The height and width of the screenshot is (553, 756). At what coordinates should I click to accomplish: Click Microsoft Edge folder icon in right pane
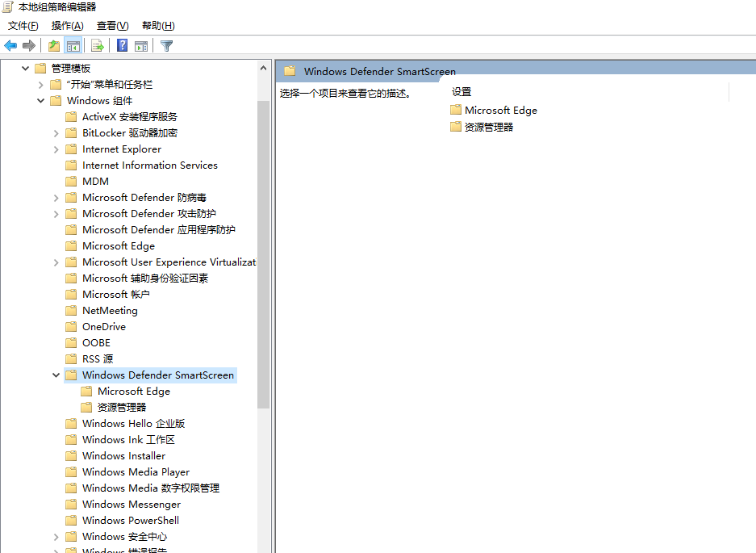[456, 110]
